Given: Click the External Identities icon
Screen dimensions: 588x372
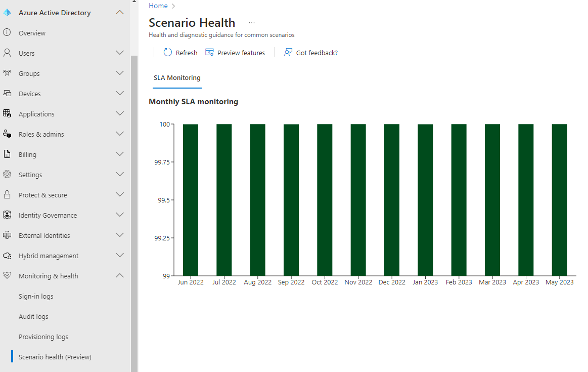Looking at the screenshot, I should (x=7, y=235).
